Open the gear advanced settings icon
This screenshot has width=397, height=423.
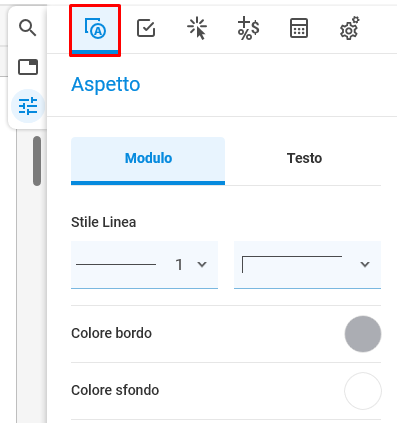[350, 28]
